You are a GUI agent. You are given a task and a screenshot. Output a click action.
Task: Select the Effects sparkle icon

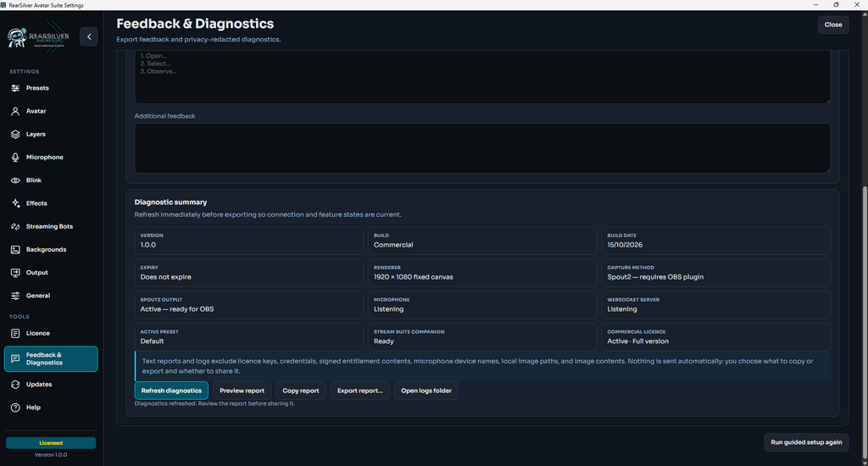pyautogui.click(x=15, y=203)
